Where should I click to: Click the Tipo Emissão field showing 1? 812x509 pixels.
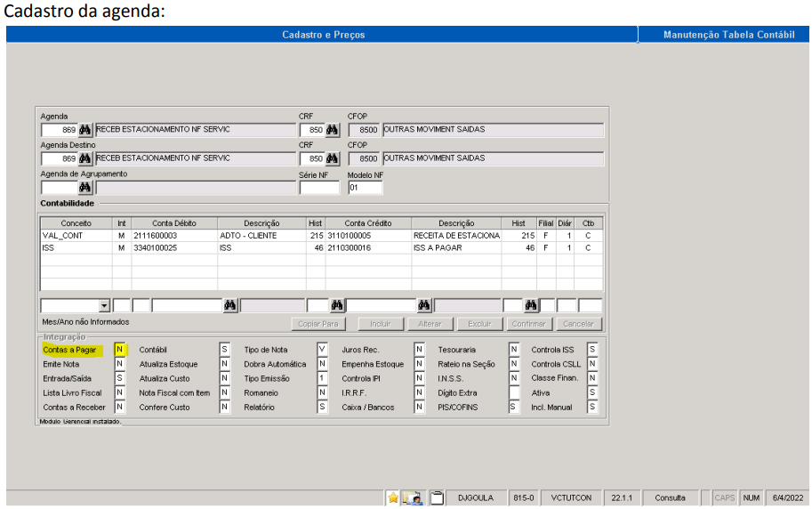(x=322, y=378)
